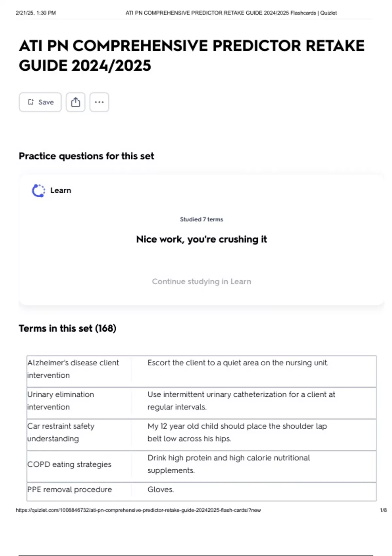Save this flashcard set
This screenshot has height=556, width=392.
coord(40,102)
